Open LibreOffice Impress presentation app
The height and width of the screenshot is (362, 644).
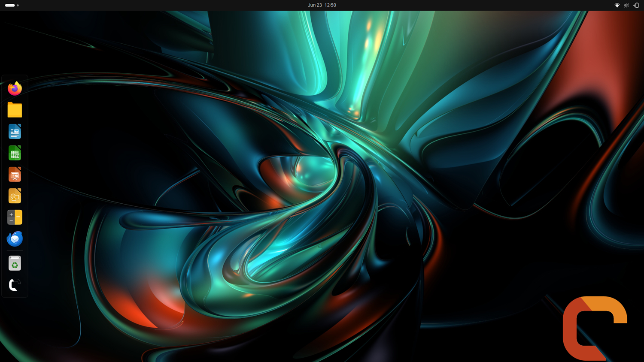click(x=15, y=175)
